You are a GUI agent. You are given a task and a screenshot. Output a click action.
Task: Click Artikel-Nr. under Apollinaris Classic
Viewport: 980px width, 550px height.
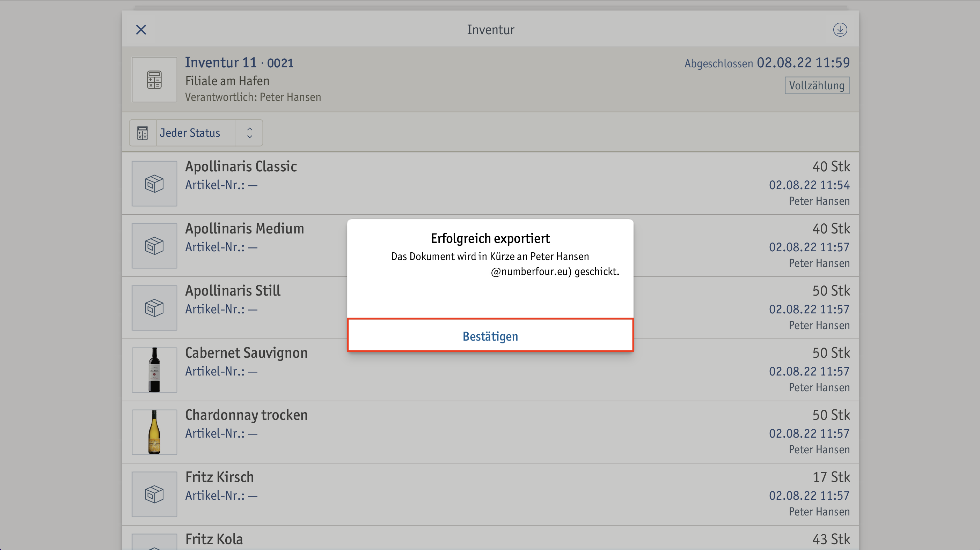tap(221, 185)
